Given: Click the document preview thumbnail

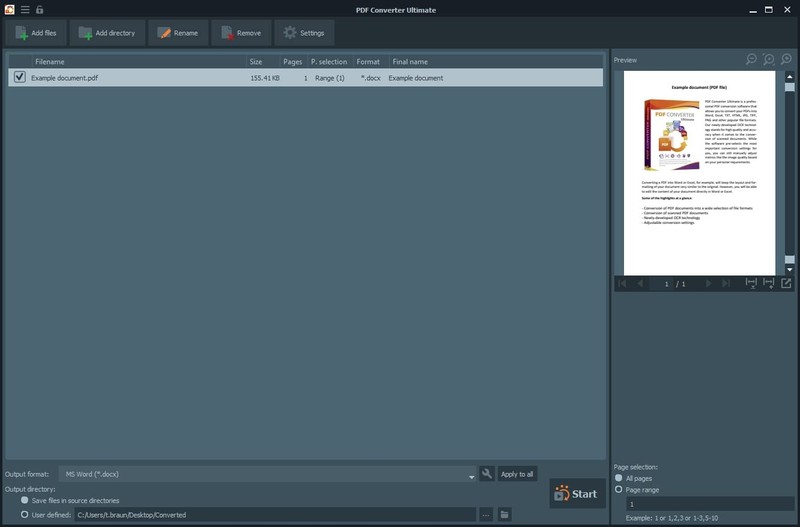Looking at the screenshot, I should click(699, 173).
